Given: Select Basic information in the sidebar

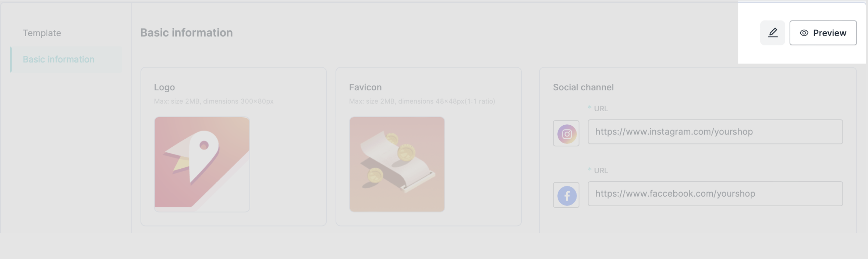Looking at the screenshot, I should 58,59.
